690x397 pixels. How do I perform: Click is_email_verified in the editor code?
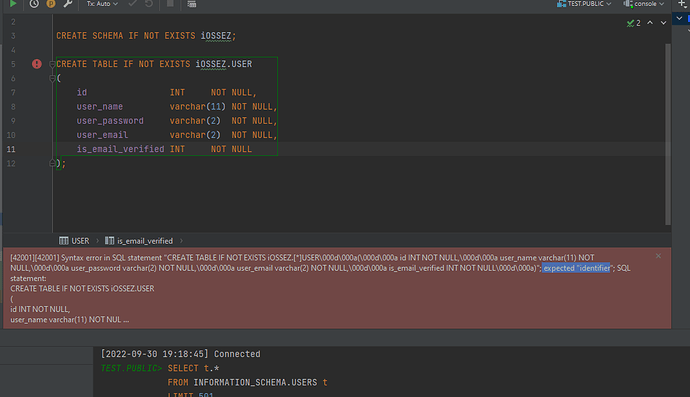point(121,149)
